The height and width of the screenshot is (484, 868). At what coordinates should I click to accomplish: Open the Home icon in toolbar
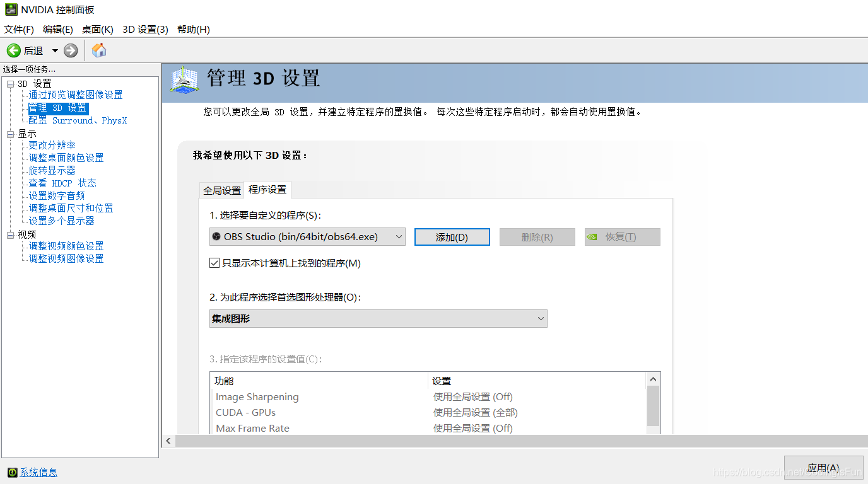(x=99, y=50)
